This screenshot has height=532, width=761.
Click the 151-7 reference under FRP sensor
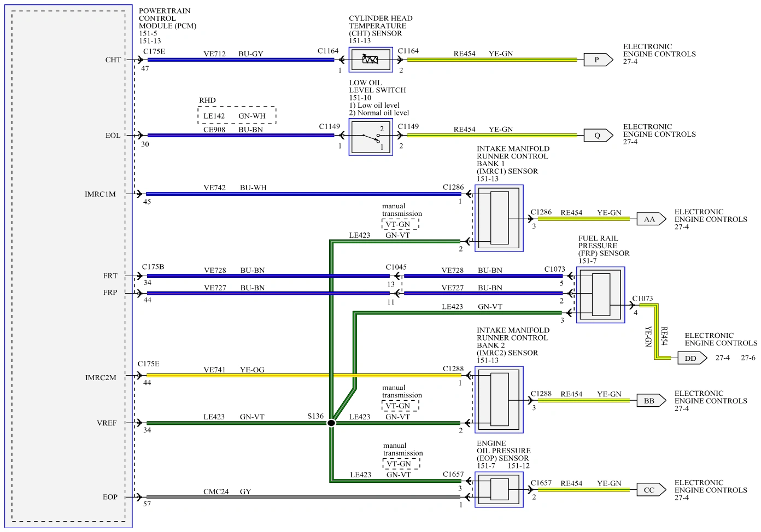(587, 261)
